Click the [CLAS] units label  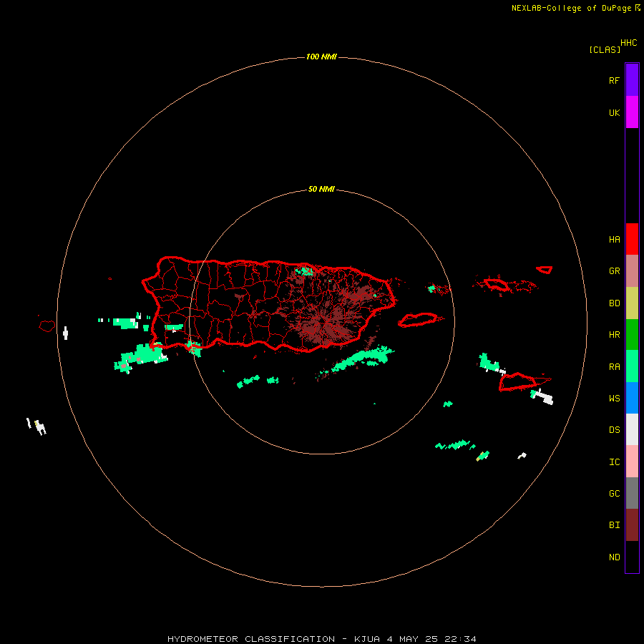pos(605,49)
